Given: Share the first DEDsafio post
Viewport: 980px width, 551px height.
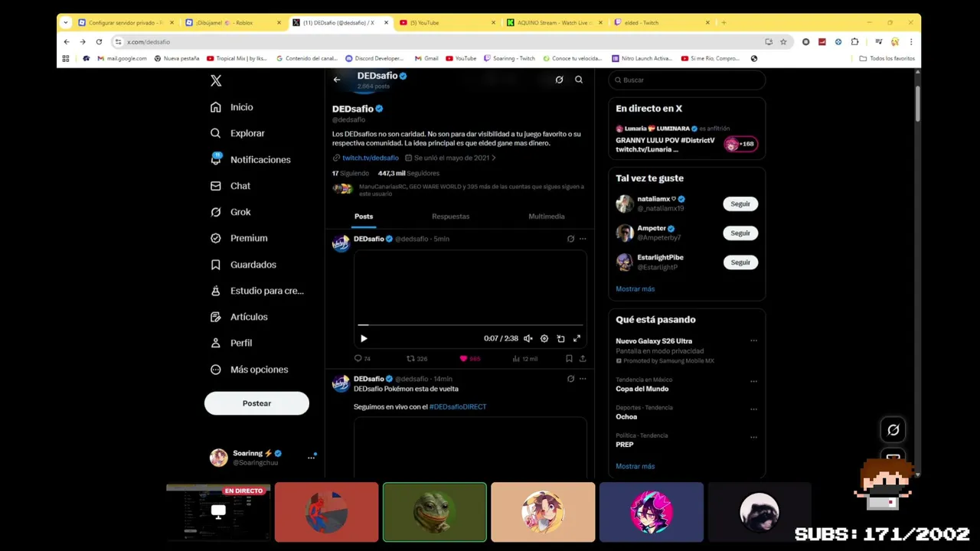Looking at the screenshot, I should [x=583, y=358].
